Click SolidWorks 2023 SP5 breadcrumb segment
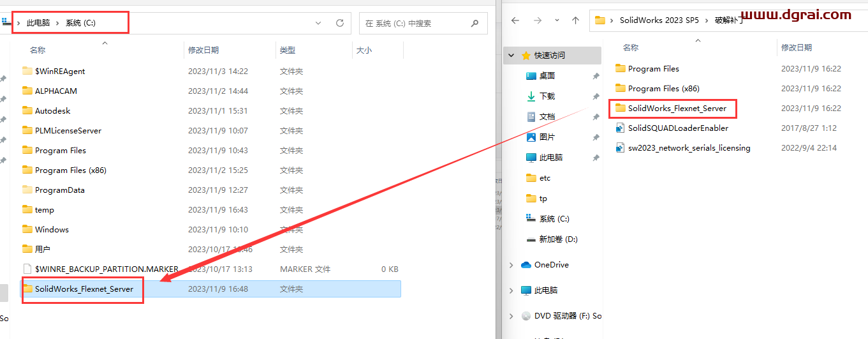 (x=659, y=20)
